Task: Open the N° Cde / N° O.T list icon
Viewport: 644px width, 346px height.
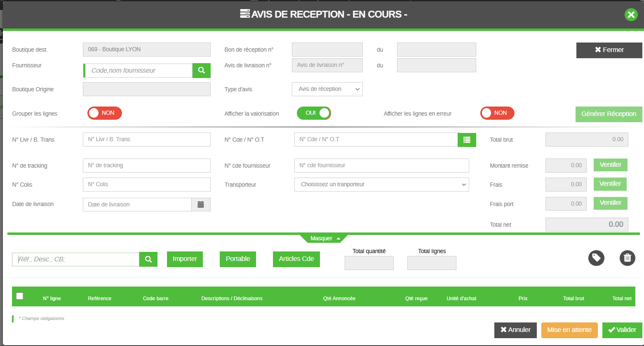Action: point(467,140)
